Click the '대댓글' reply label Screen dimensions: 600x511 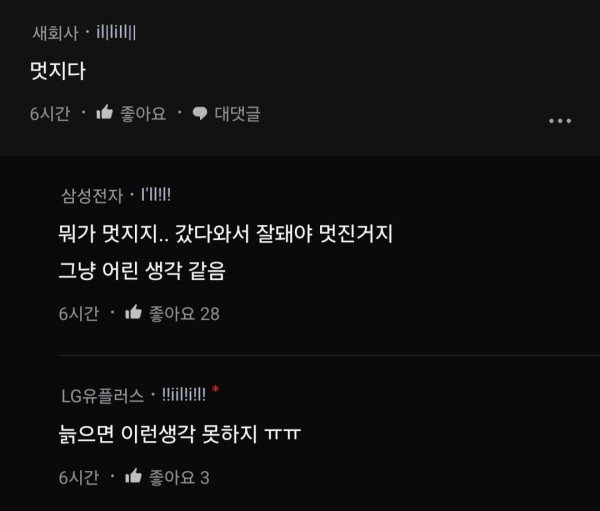click(x=237, y=114)
